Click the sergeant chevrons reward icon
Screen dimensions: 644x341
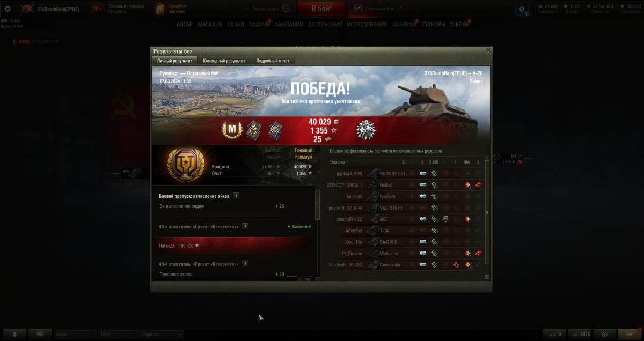(x=253, y=130)
